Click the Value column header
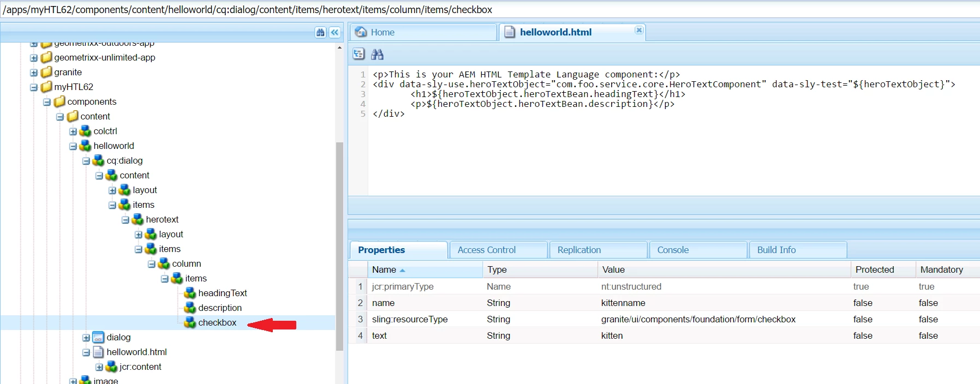The image size is (980, 384). pyautogui.click(x=724, y=269)
